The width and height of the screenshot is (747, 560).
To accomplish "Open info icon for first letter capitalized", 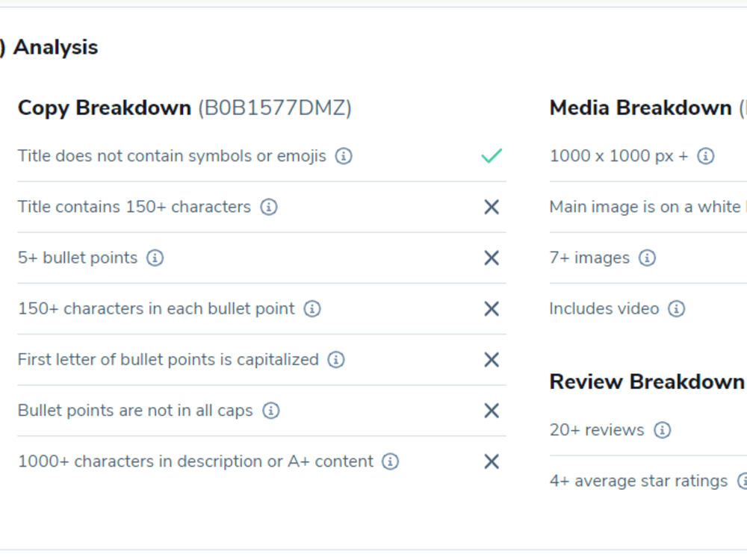I will pos(336,360).
